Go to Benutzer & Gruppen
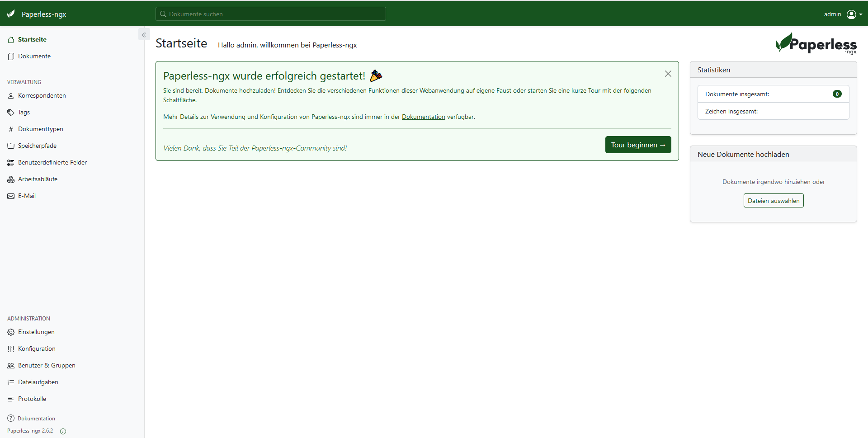 click(x=47, y=366)
